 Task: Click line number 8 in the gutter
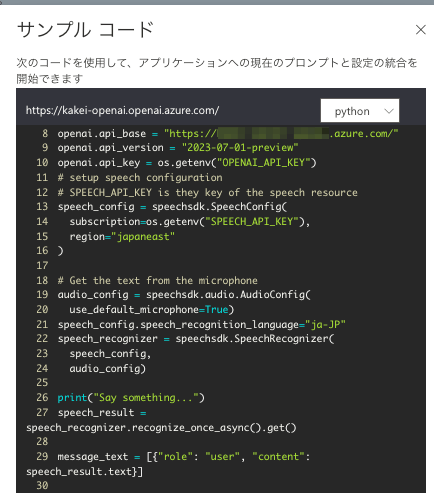[x=45, y=134]
